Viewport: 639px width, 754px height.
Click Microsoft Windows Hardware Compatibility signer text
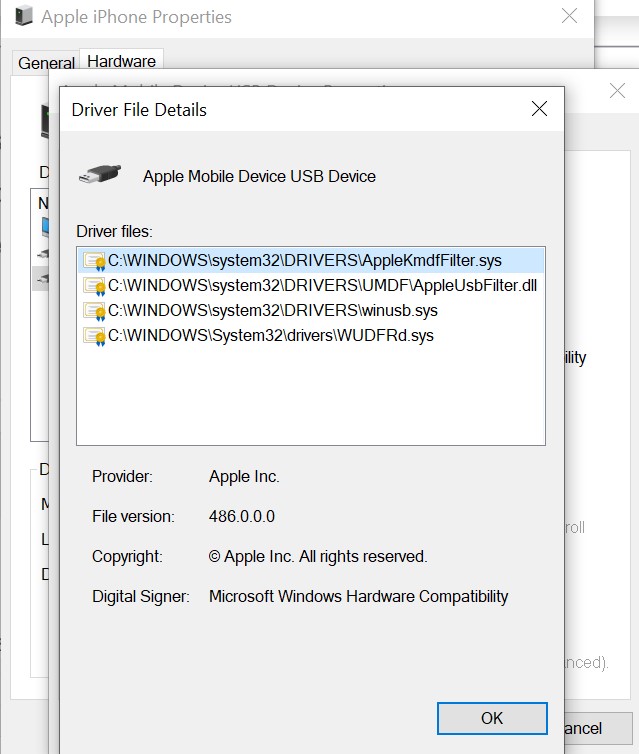358,596
